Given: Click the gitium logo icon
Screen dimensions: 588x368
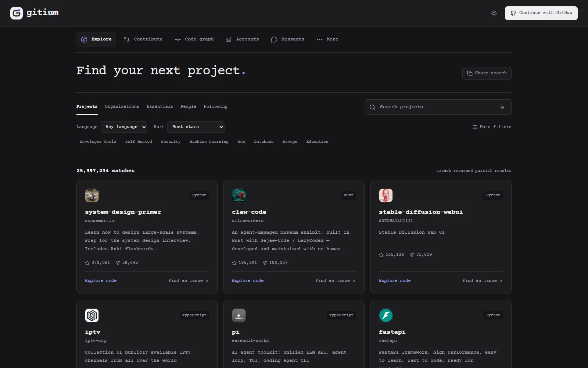Looking at the screenshot, I should [x=17, y=13].
